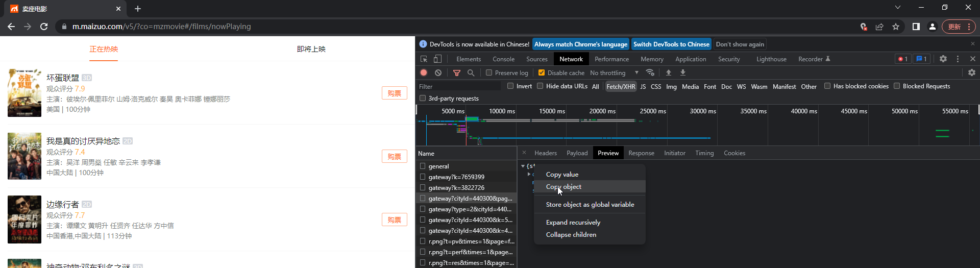Reload the page in Chrome
The image size is (980, 268).
click(44, 27)
